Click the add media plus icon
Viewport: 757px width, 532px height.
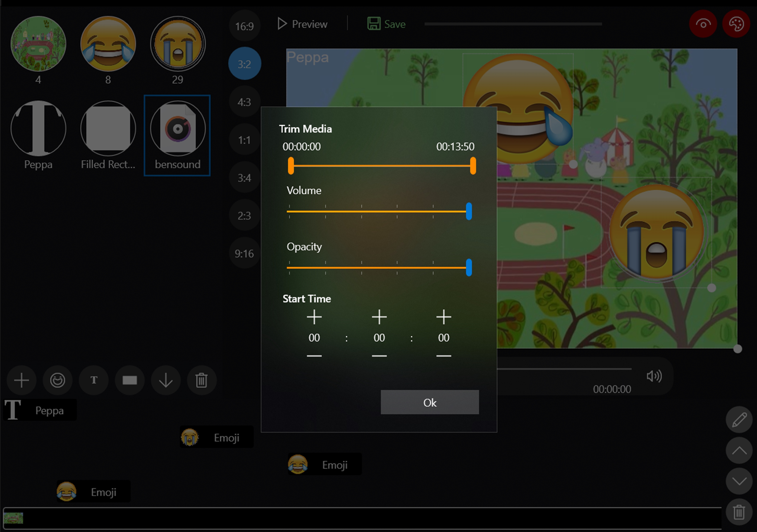[x=21, y=380]
